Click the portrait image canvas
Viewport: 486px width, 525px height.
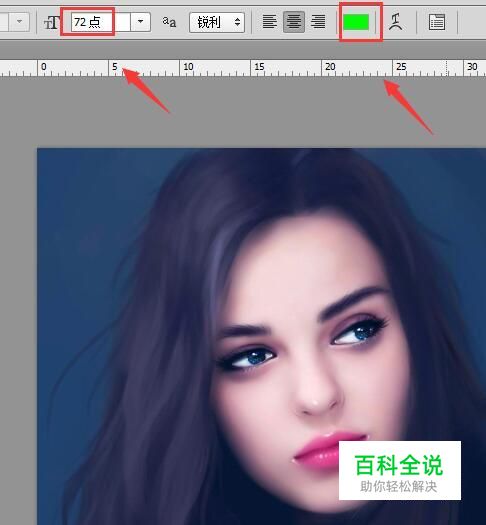(x=261, y=336)
